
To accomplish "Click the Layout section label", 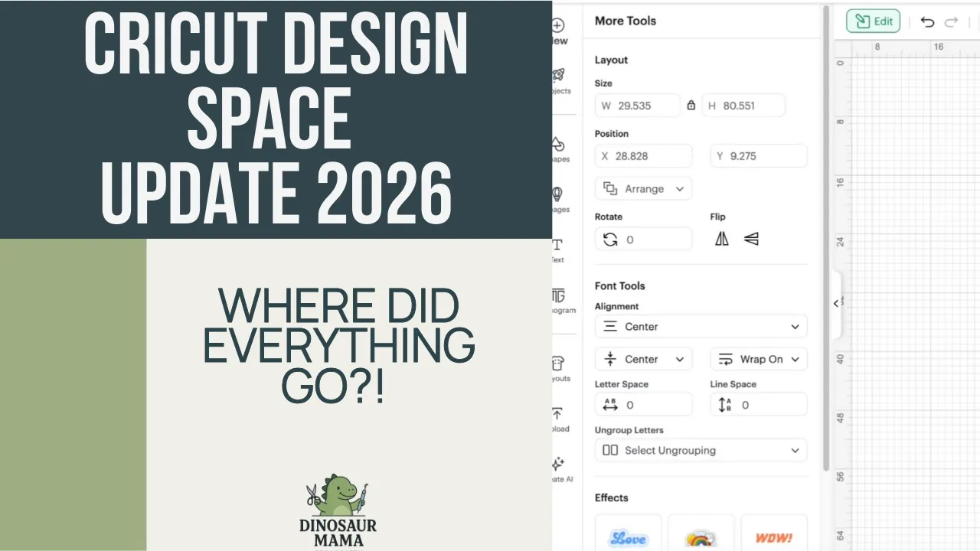I will (x=611, y=60).
